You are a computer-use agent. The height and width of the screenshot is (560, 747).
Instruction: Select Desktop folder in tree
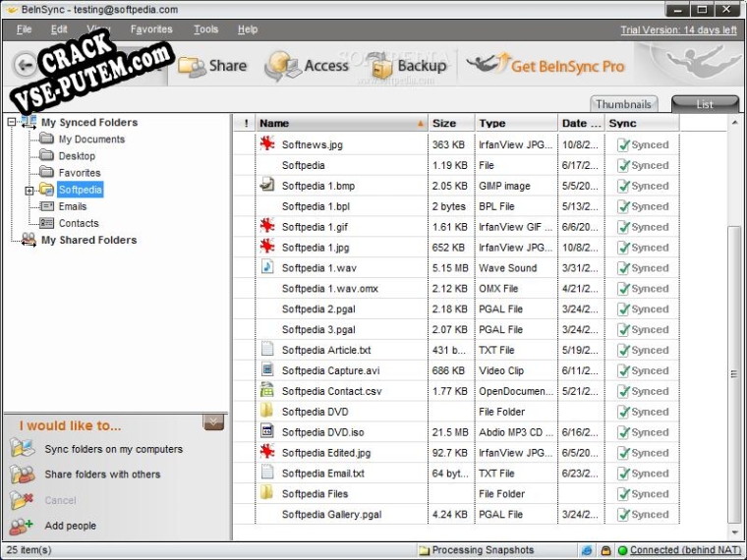click(77, 156)
